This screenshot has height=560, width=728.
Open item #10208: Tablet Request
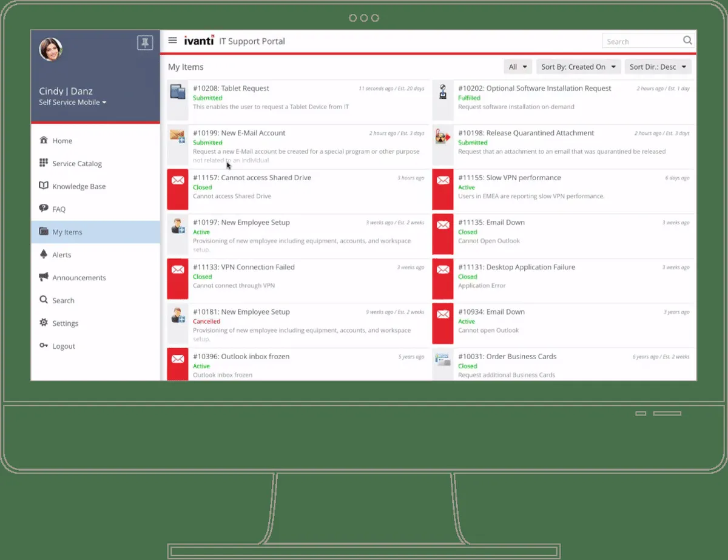(x=231, y=89)
